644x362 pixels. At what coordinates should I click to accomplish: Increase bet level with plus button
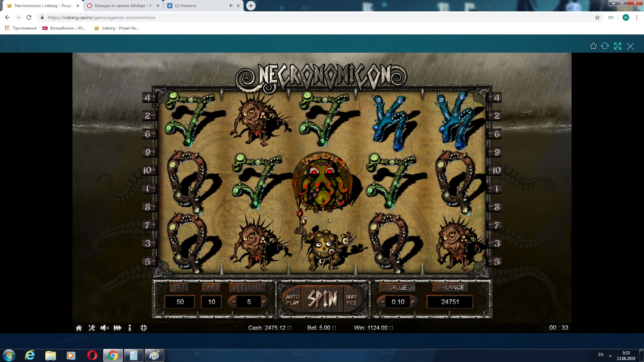pyautogui.click(x=264, y=302)
